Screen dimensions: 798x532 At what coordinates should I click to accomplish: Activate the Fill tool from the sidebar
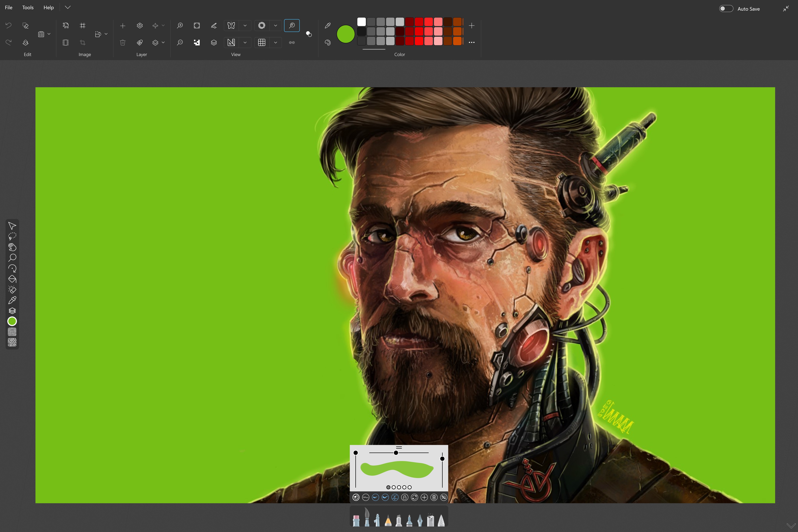[12, 279]
